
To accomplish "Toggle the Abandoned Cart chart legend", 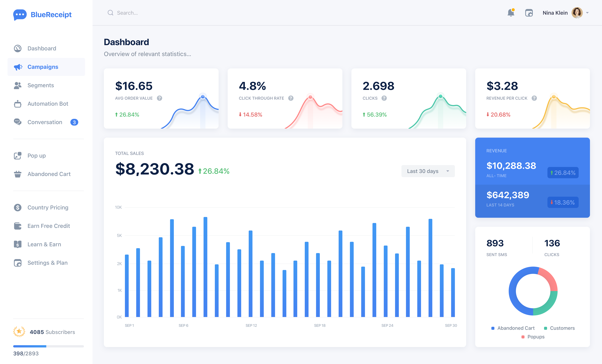I will (x=513, y=328).
